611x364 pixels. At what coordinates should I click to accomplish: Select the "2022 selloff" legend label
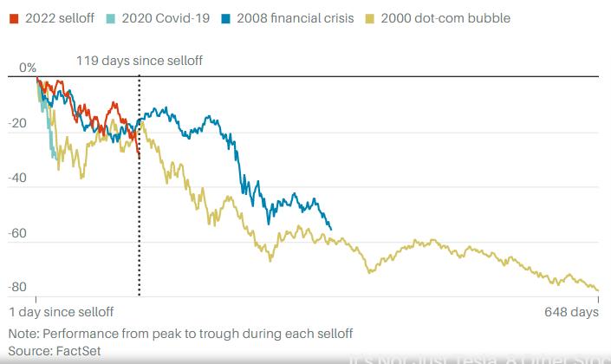click(60, 18)
